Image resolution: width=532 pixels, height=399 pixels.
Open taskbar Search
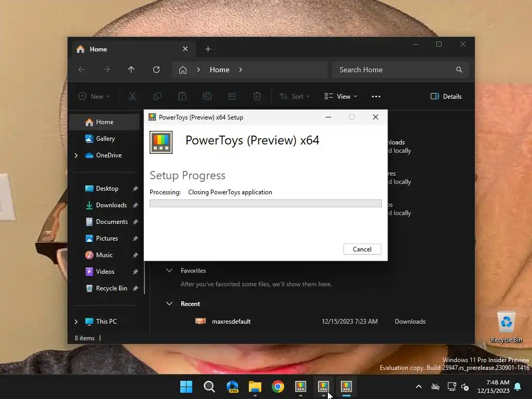(209, 387)
